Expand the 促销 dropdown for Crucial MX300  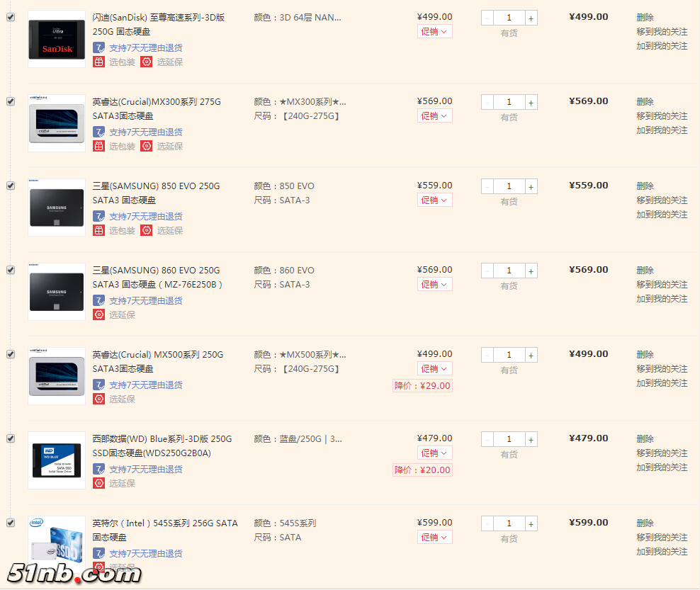[x=434, y=116]
